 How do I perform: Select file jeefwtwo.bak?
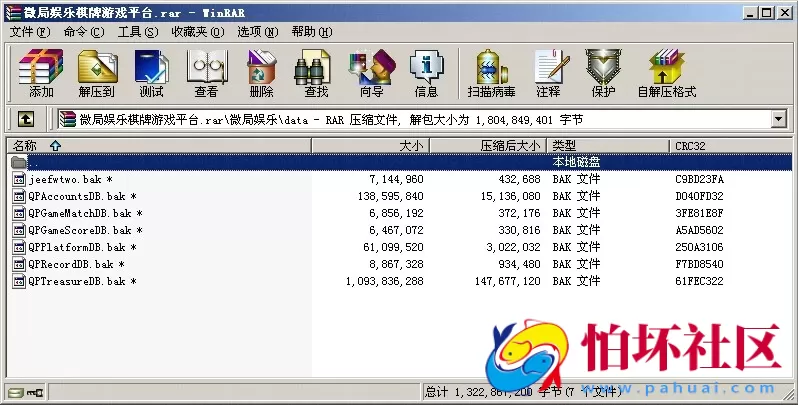[71, 179]
